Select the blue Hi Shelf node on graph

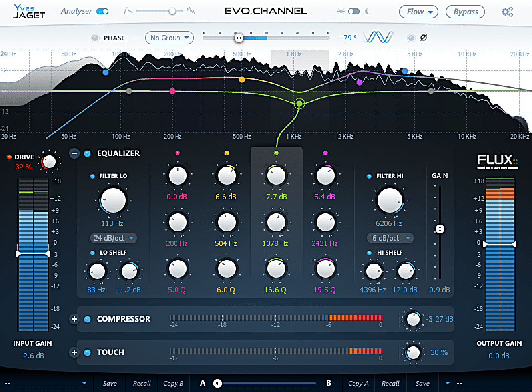405,71
